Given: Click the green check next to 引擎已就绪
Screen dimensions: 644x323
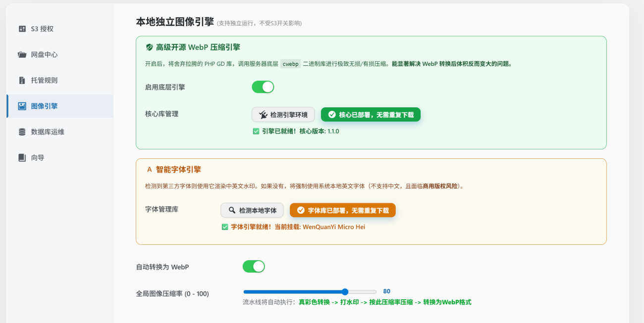Looking at the screenshot, I should (x=256, y=131).
